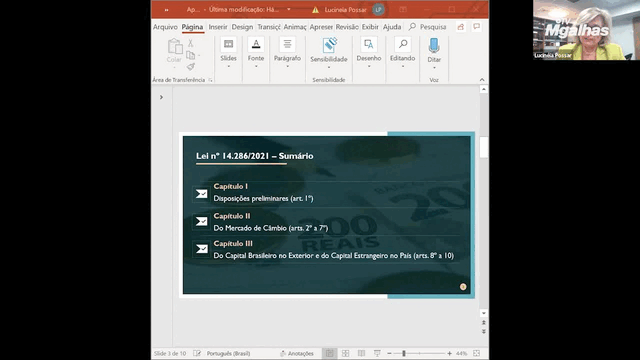Click Disposições preliminares (art. 1º) text
The image size is (640, 360).
(263, 199)
